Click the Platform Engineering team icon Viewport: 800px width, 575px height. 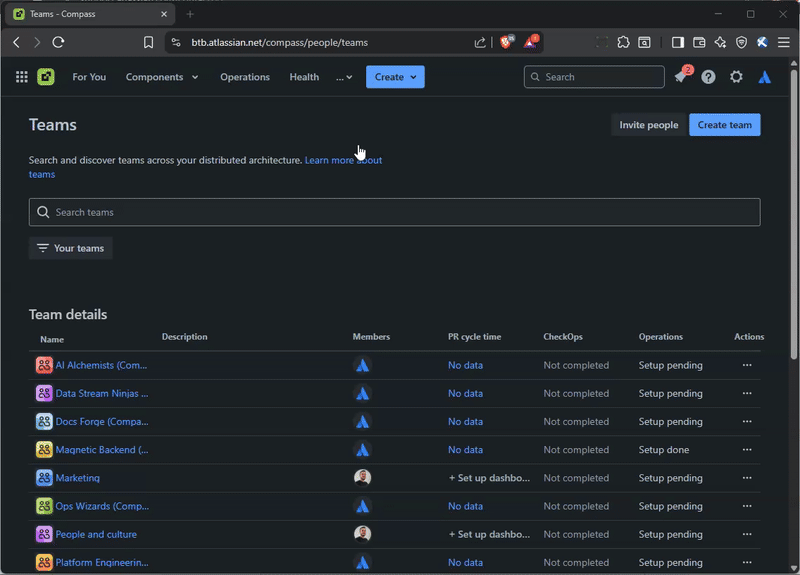tap(44, 562)
